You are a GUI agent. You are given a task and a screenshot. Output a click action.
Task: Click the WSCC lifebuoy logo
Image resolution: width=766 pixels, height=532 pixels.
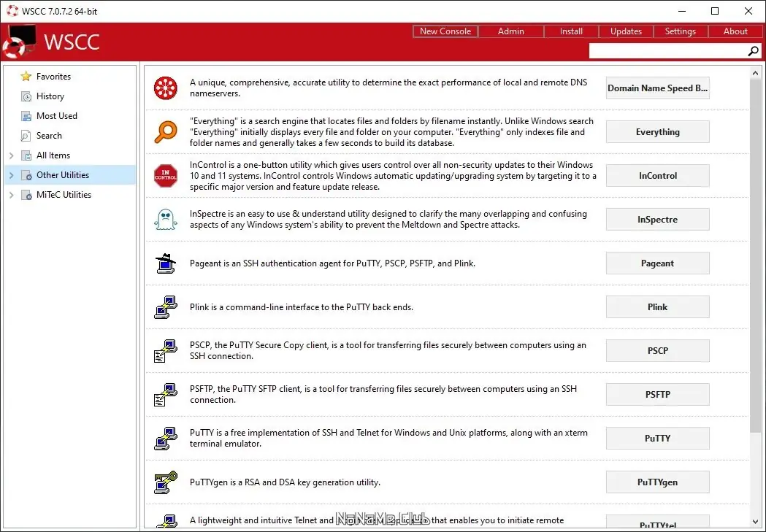pos(18,42)
